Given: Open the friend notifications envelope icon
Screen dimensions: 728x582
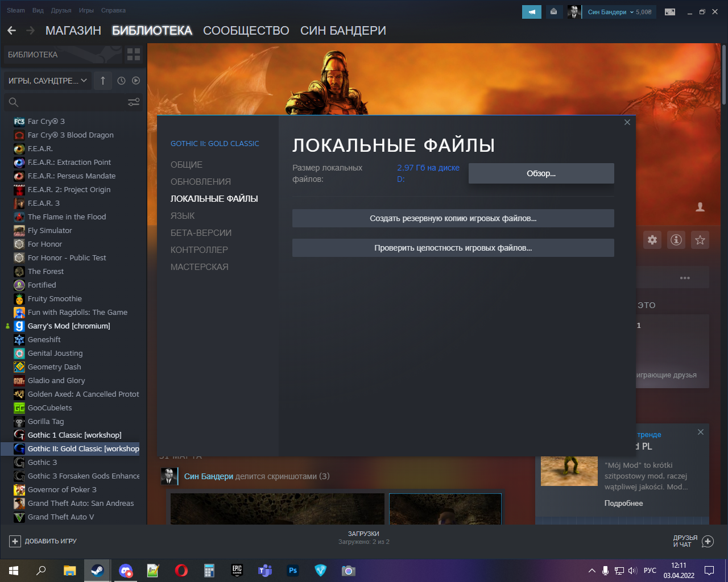Looking at the screenshot, I should (553, 12).
